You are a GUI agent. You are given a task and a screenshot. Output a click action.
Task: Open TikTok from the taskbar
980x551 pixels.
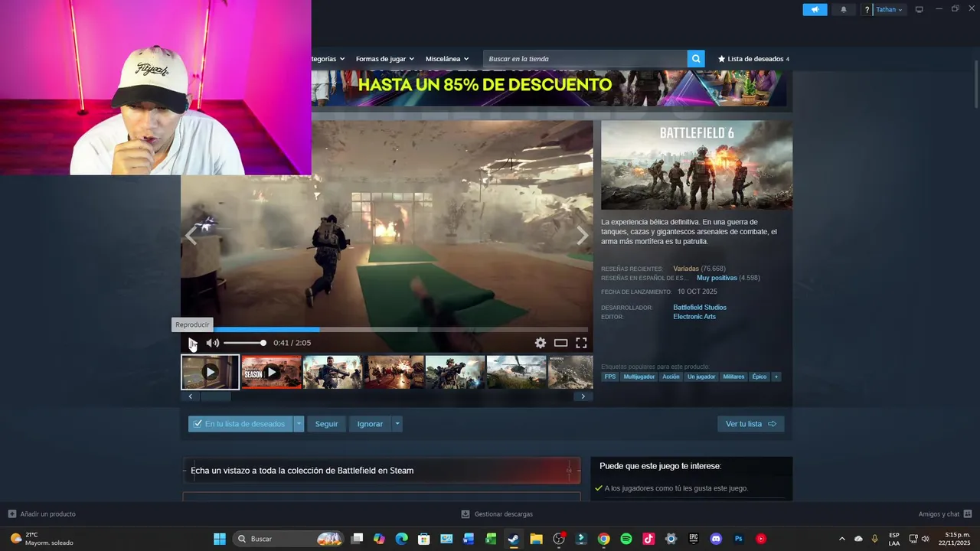[648, 539]
